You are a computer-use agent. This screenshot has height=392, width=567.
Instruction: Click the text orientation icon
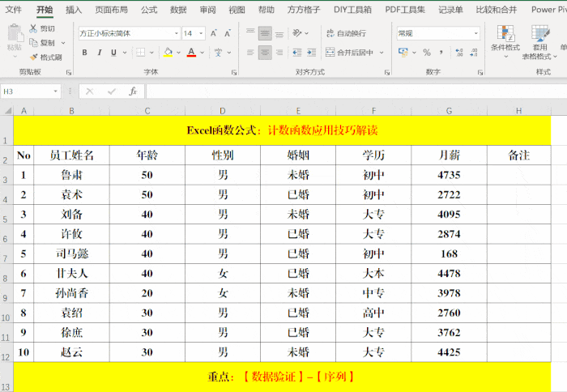(x=297, y=33)
